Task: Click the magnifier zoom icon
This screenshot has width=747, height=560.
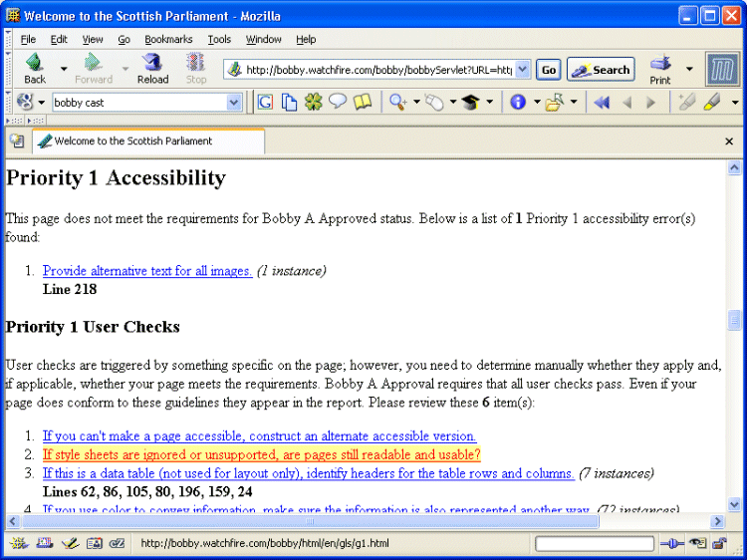Action: 397,102
